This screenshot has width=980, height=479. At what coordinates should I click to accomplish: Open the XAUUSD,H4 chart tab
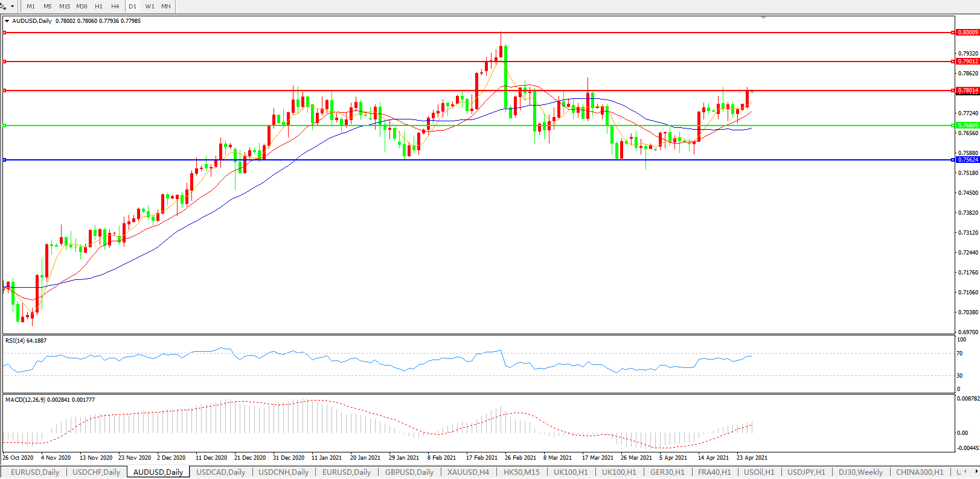coord(468,472)
